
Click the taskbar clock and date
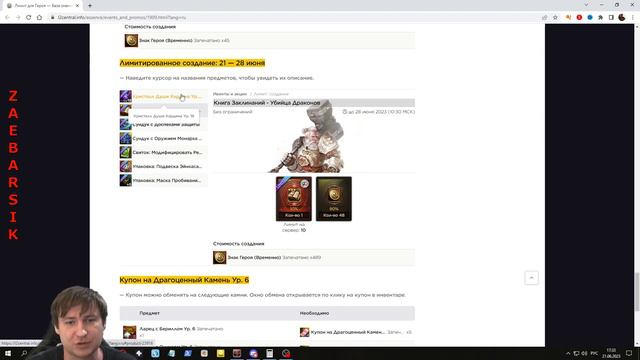[611, 353]
